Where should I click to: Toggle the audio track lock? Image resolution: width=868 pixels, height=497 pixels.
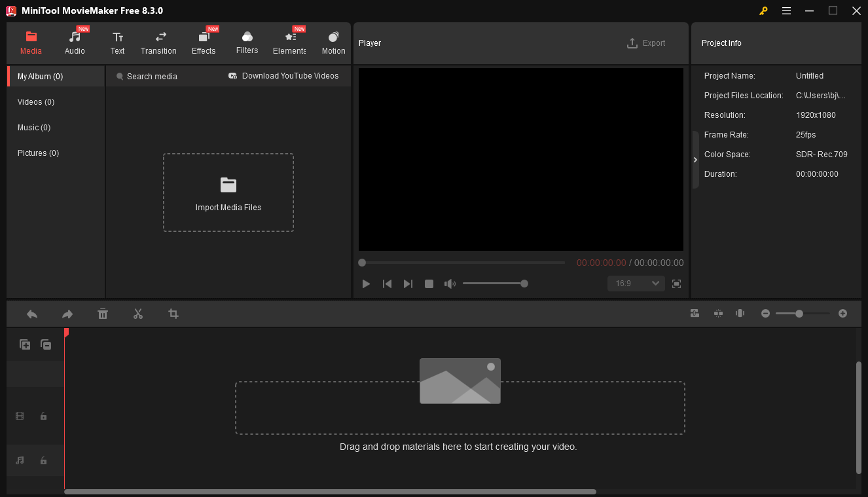pyautogui.click(x=43, y=460)
